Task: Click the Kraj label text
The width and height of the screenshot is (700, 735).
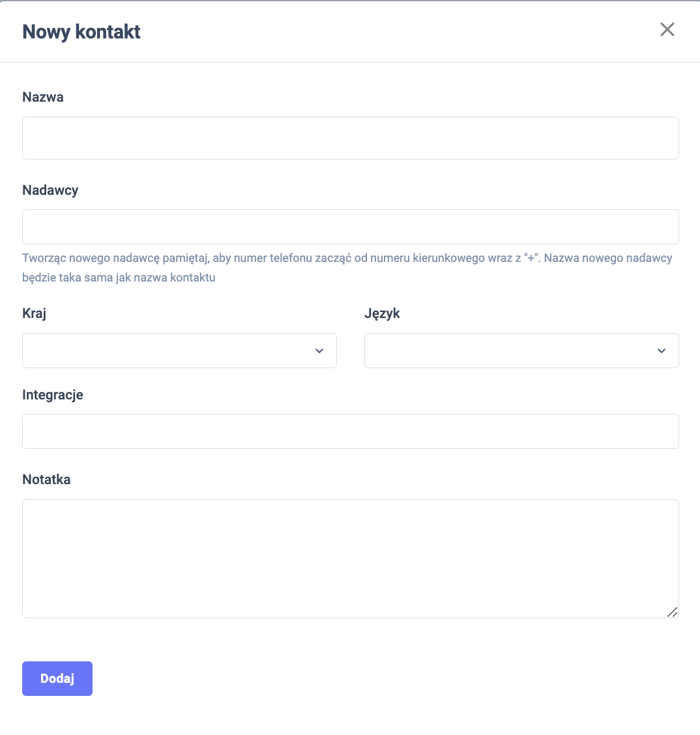Action: (x=35, y=313)
